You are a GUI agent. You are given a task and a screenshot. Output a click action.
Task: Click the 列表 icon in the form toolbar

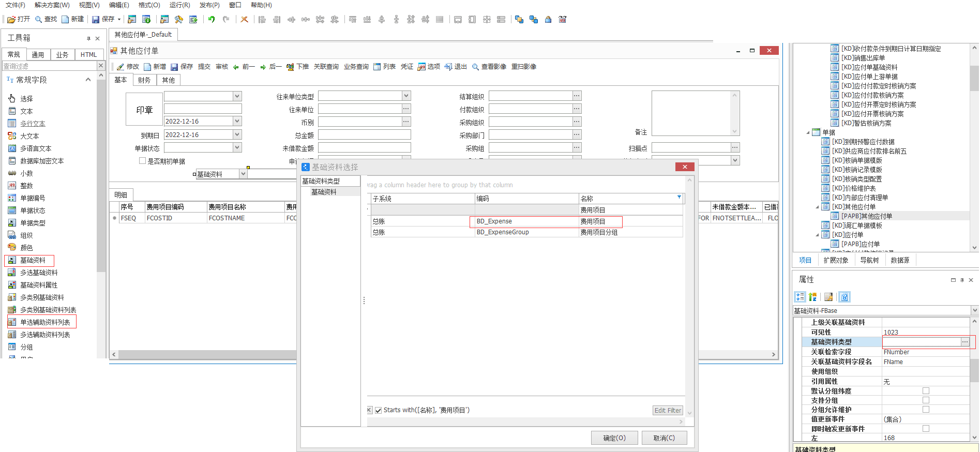pyautogui.click(x=377, y=67)
